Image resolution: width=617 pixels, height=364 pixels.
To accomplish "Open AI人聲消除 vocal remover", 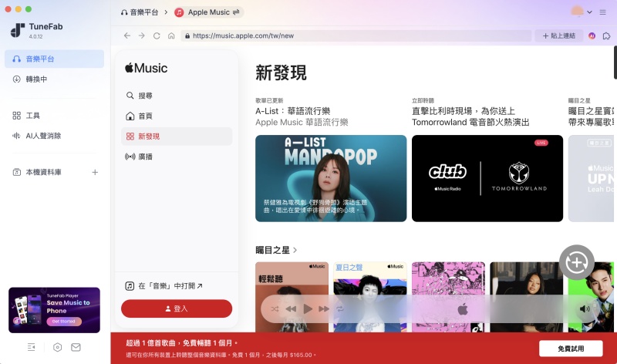I will pyautogui.click(x=54, y=136).
